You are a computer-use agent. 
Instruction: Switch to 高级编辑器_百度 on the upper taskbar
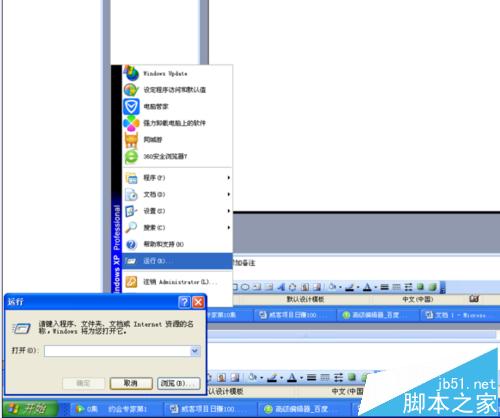click(378, 315)
